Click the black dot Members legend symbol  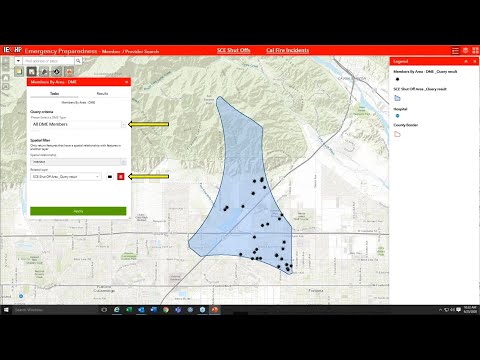tap(397, 79)
